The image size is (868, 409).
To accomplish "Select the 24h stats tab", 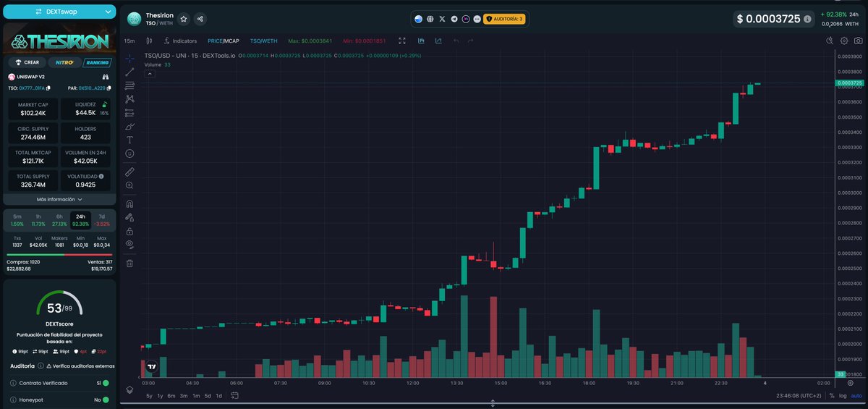I will point(80,220).
